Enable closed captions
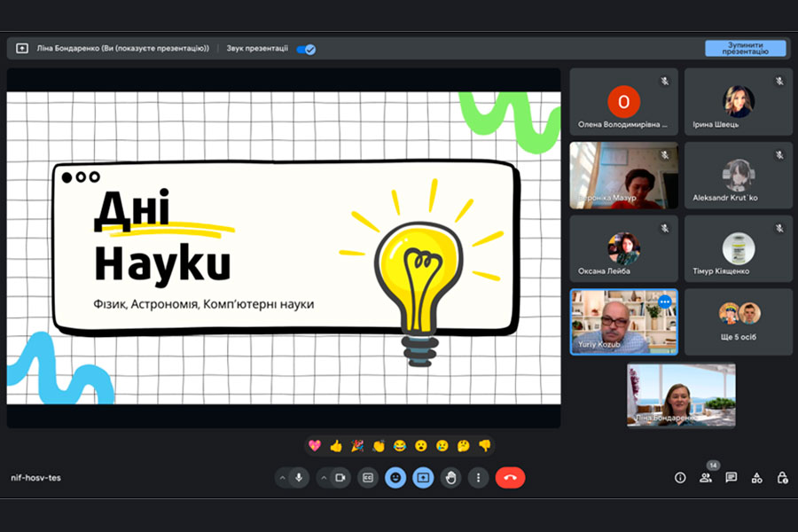This screenshot has height=532, width=798. [368, 478]
